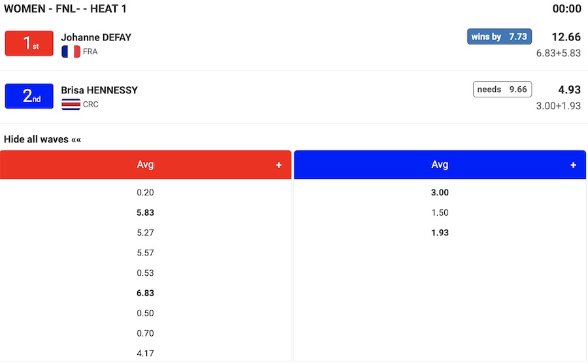588x364 pixels.
Task: Click the France flag icon
Action: (71, 52)
